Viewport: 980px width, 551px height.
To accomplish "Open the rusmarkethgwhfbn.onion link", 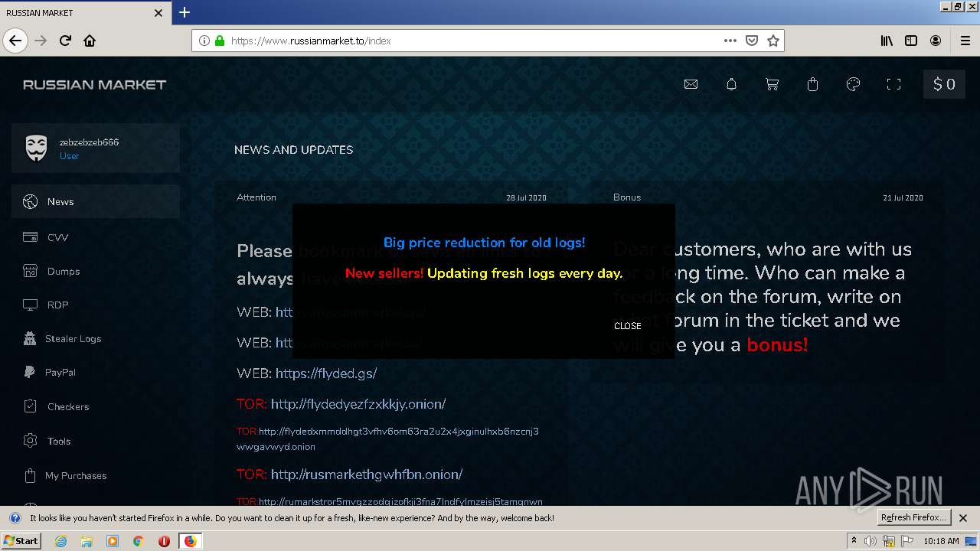I will [367, 474].
